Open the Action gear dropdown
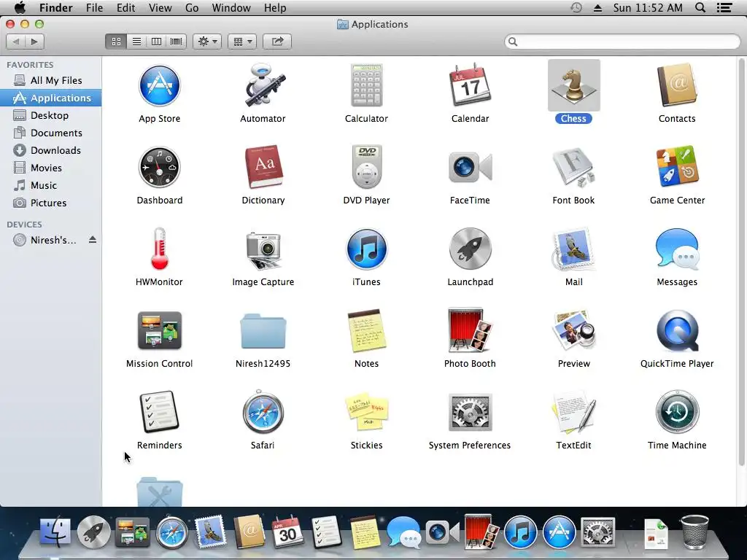The width and height of the screenshot is (747, 560). coord(207,42)
